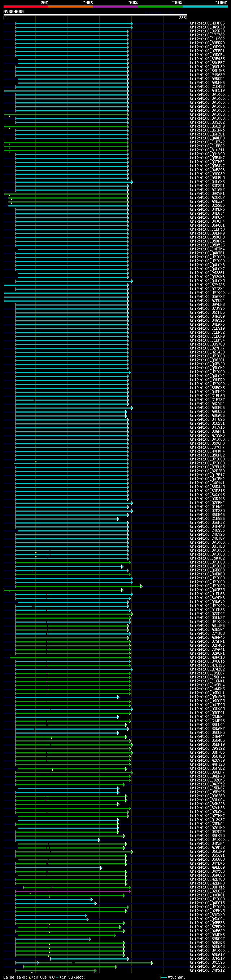Select hit label UniRef100_B6SRJ3

[208, 31]
